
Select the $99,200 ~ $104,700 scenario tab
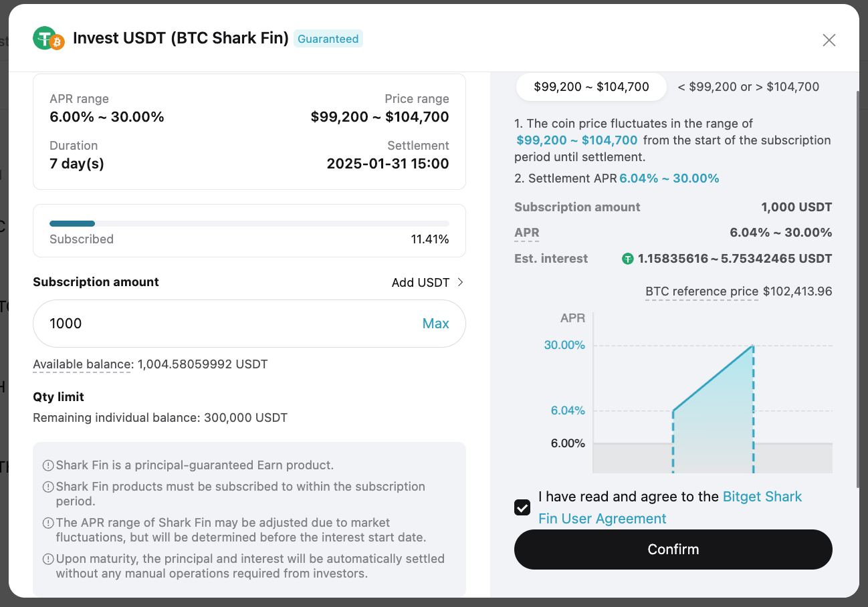[591, 87]
